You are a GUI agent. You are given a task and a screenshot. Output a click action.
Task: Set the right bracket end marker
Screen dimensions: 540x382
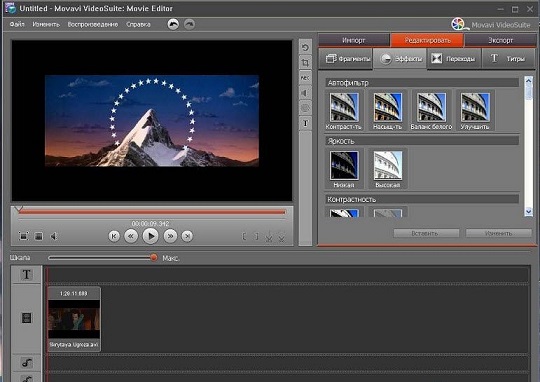click(x=257, y=237)
